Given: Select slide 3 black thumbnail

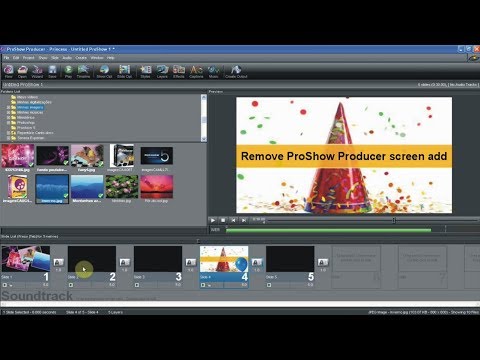Looking at the screenshot, I should point(158,259).
